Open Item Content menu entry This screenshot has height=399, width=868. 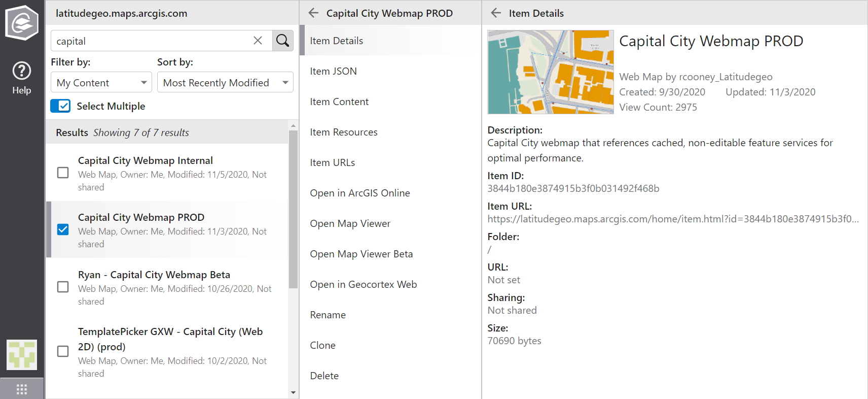coord(390,102)
